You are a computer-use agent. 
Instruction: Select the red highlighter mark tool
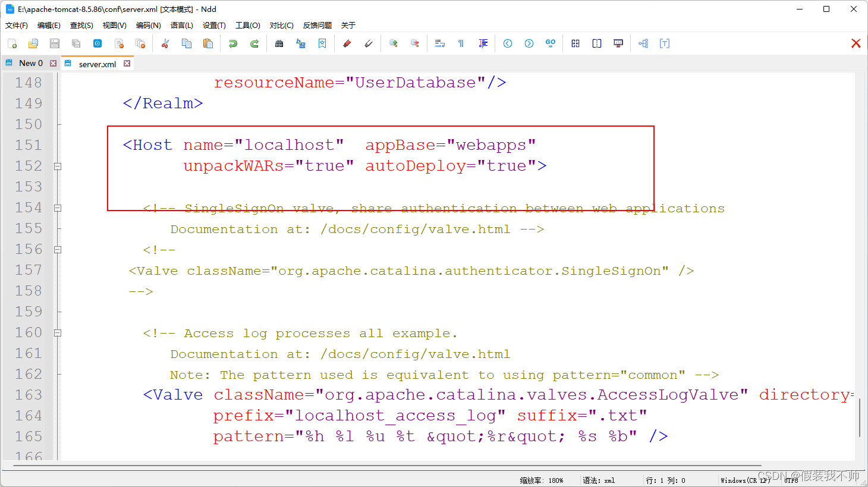tap(347, 43)
